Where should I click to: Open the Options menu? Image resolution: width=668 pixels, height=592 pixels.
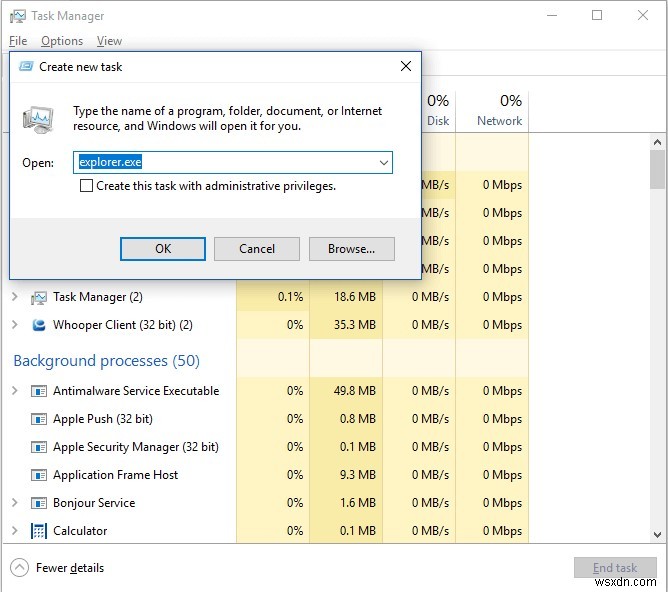point(62,41)
